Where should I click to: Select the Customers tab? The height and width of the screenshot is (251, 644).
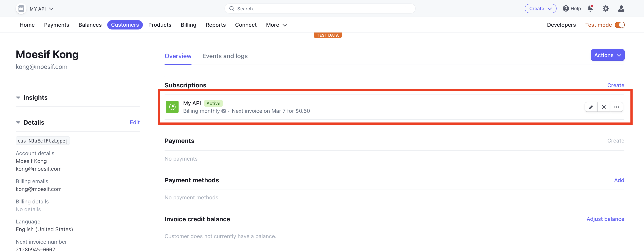tap(125, 25)
